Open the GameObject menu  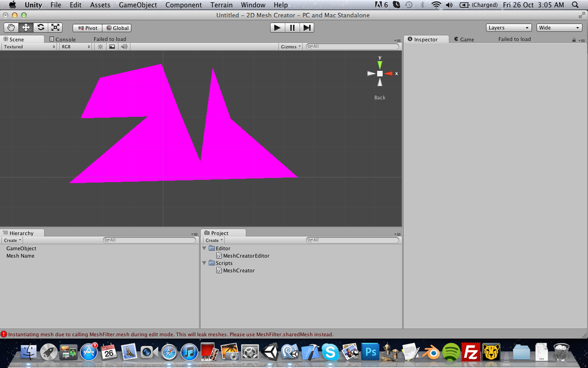[x=138, y=5]
